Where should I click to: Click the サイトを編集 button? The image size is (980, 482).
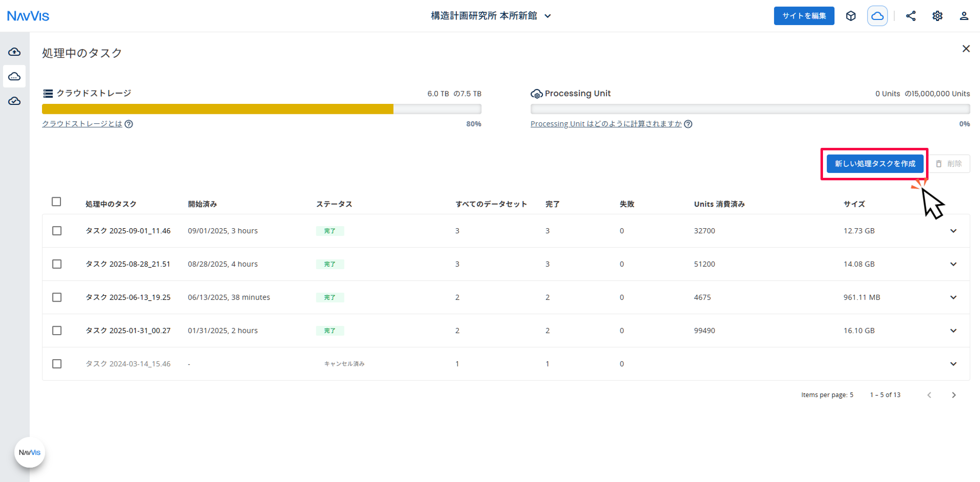click(804, 16)
